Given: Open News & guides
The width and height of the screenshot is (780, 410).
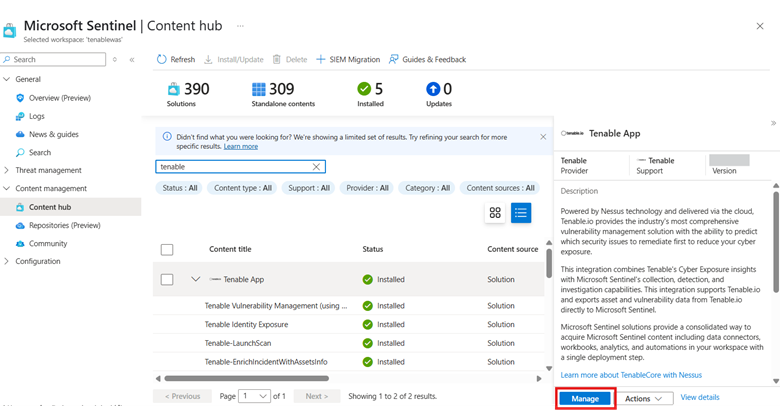Looking at the screenshot, I should (54, 134).
